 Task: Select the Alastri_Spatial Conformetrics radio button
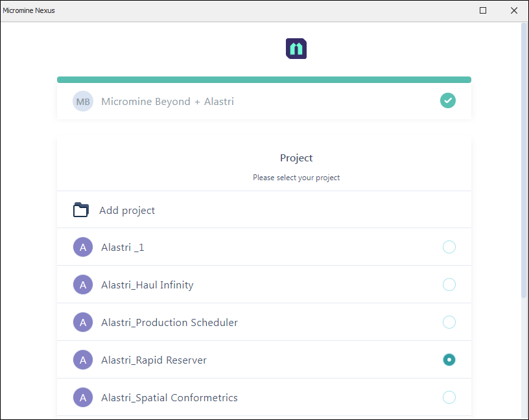coord(449,397)
